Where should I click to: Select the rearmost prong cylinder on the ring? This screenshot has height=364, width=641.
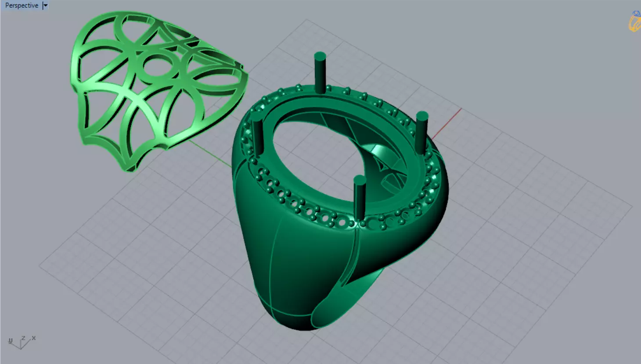[x=320, y=73]
